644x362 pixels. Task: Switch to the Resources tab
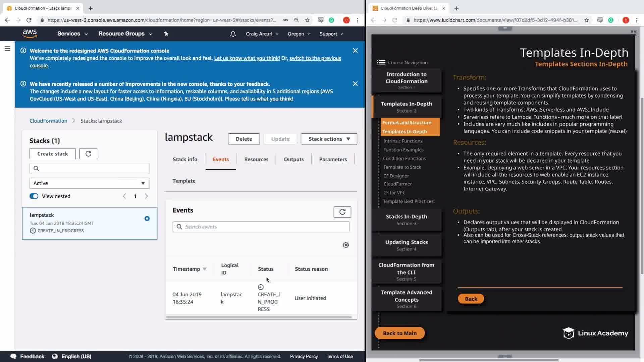tap(256, 159)
